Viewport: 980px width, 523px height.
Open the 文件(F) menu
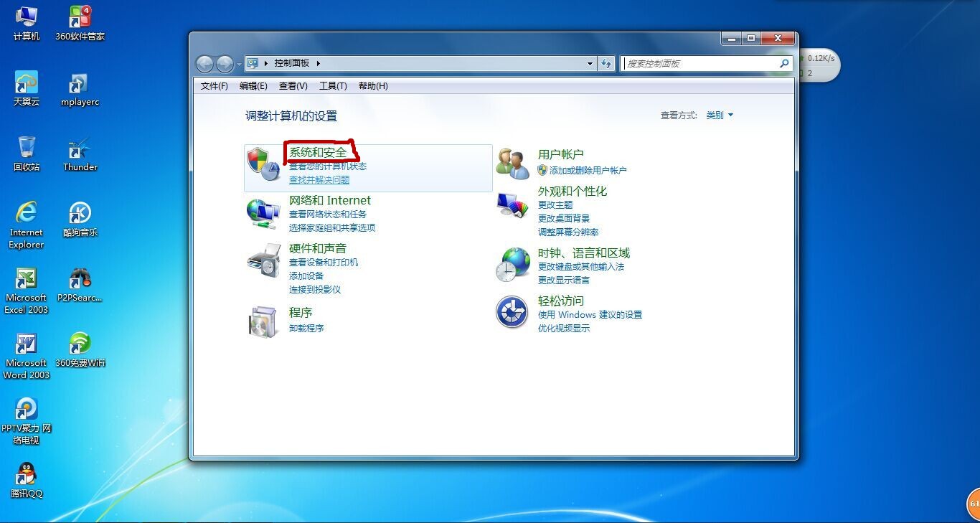click(x=214, y=86)
